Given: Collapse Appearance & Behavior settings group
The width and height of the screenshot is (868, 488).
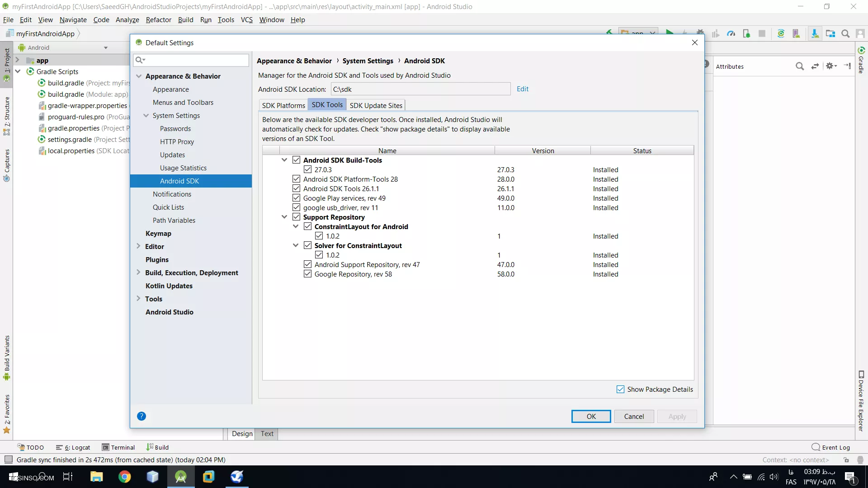Looking at the screenshot, I should click(139, 76).
